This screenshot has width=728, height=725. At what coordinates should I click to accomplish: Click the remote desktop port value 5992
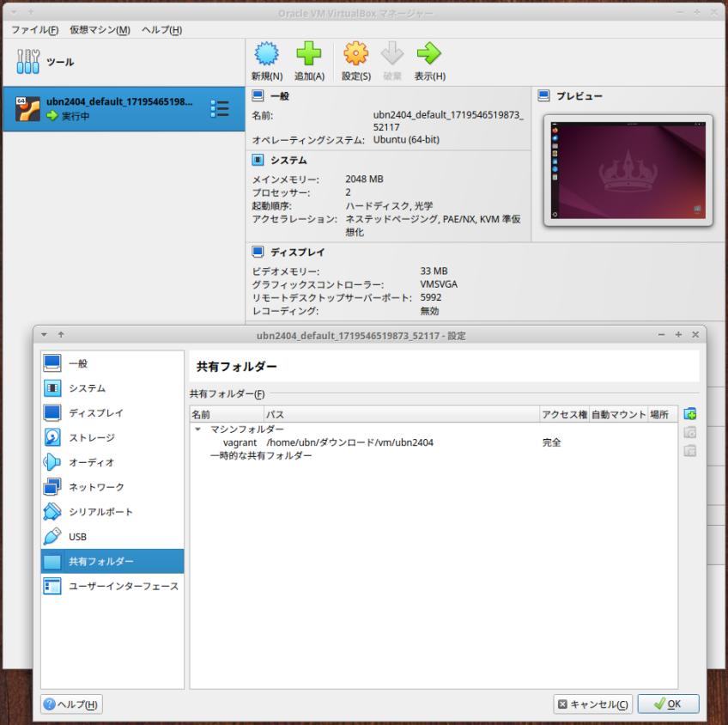click(430, 297)
